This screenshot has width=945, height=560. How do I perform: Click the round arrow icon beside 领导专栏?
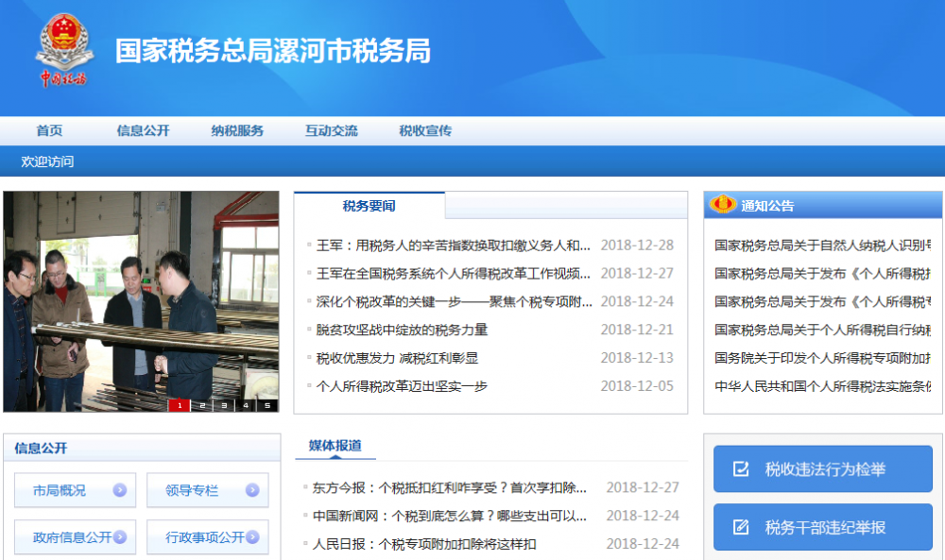250,490
